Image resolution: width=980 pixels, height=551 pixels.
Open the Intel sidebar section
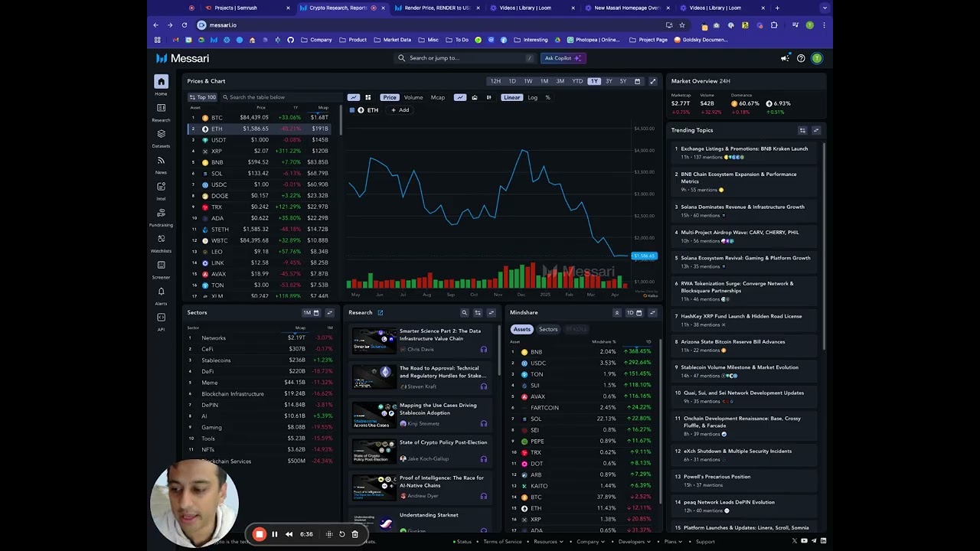coord(161,191)
